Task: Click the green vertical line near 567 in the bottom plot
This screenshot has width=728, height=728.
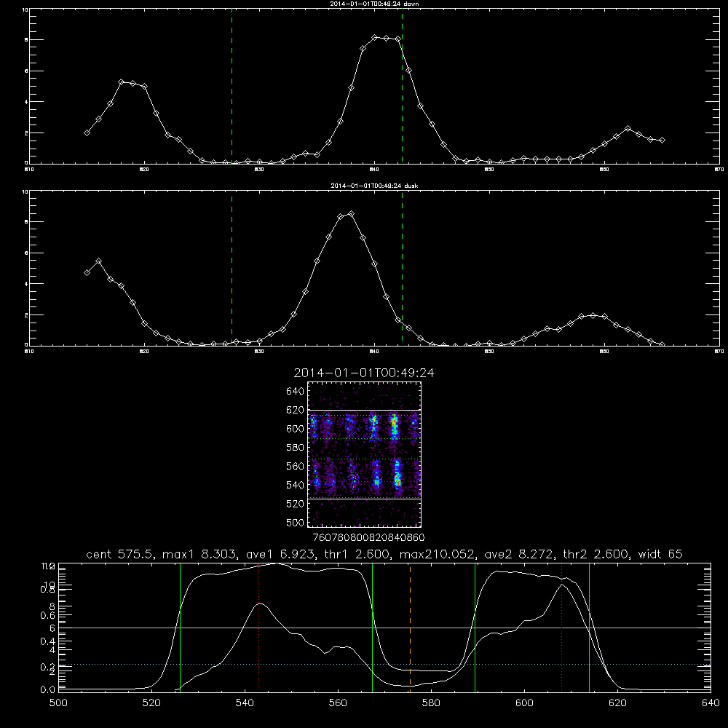Action: (x=372, y=627)
